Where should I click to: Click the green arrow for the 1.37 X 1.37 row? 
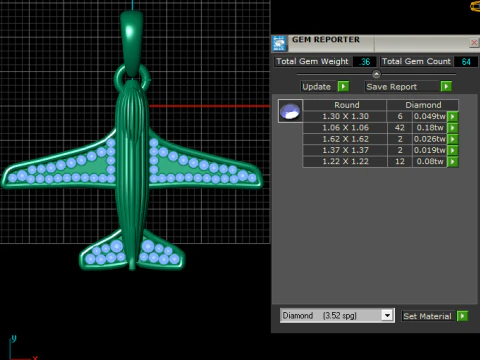453,150
